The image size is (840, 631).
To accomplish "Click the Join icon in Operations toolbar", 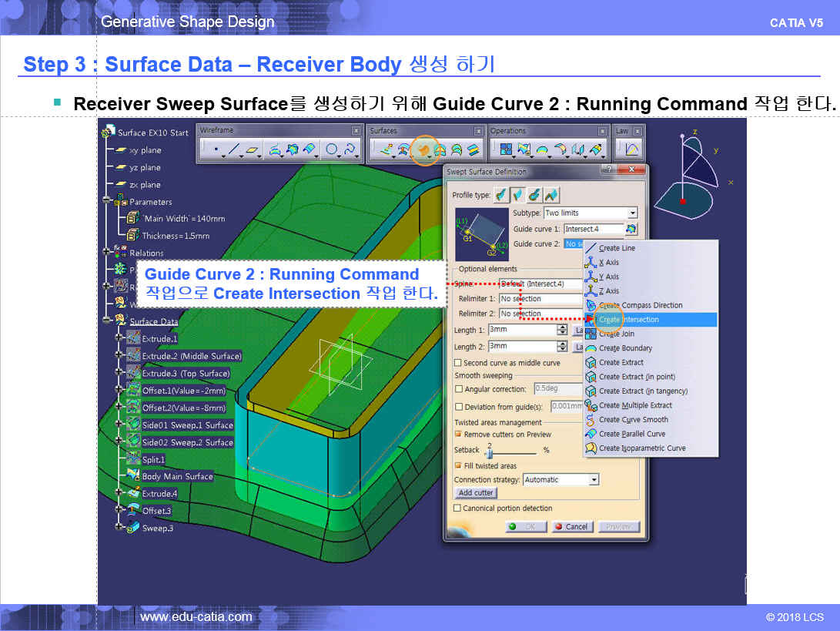I will point(505,149).
